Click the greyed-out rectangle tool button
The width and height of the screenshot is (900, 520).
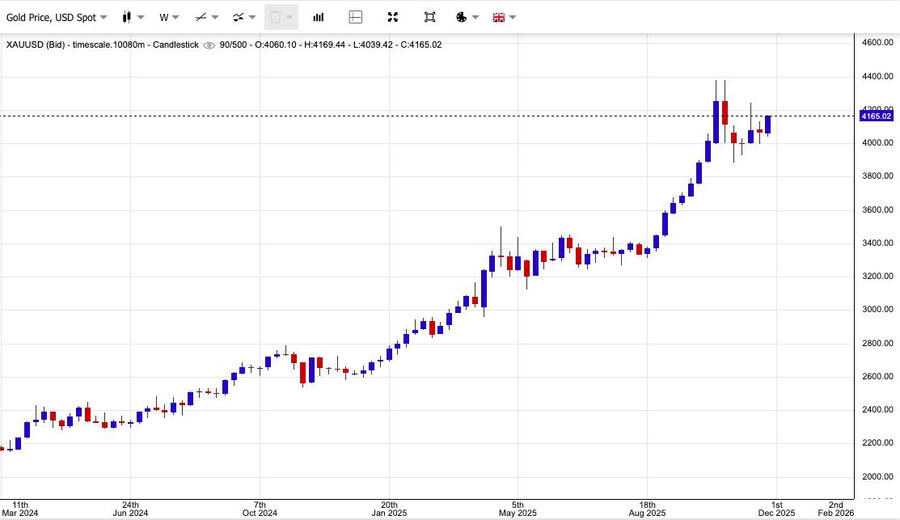276,17
